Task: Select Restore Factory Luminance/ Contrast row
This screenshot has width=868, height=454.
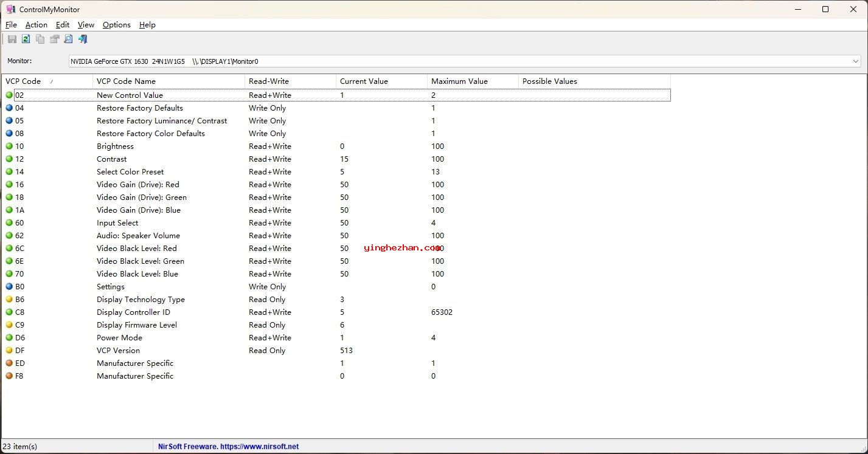Action: (336, 120)
